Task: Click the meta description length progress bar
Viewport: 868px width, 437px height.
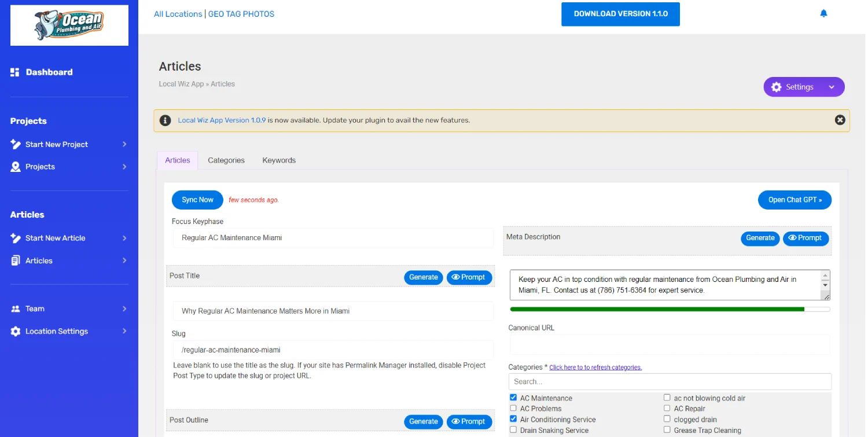Action: 670,309
